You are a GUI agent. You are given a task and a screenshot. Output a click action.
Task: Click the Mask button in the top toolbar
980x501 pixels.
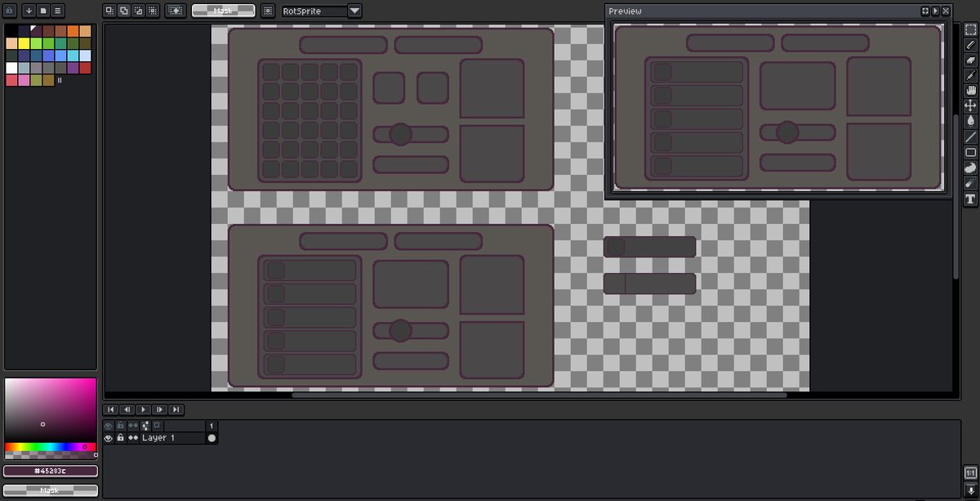(222, 11)
